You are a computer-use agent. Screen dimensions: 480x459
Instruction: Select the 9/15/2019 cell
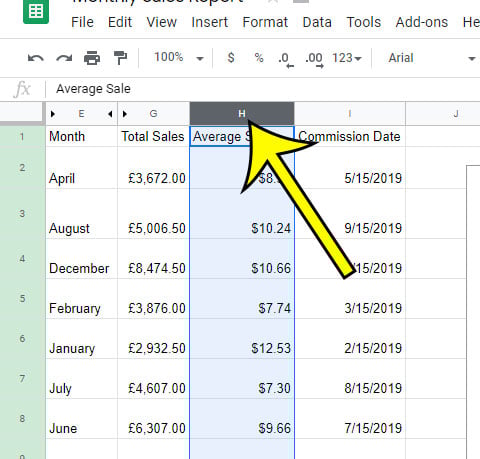point(350,214)
